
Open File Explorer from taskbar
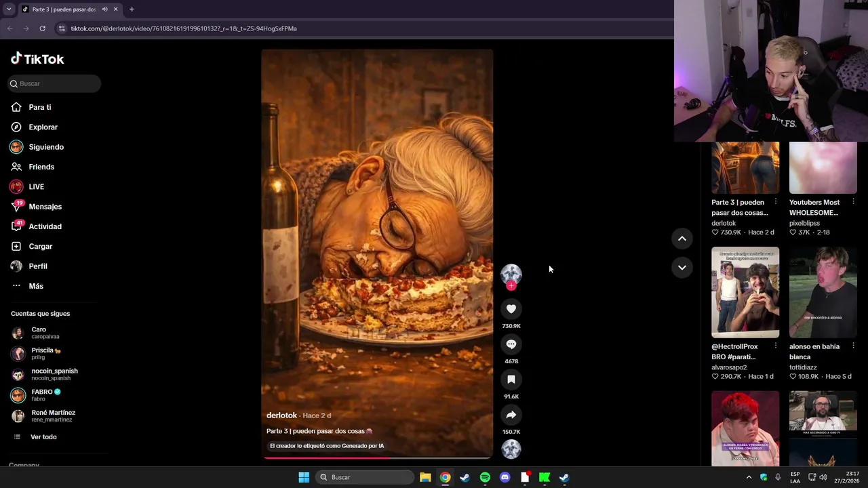tap(425, 477)
